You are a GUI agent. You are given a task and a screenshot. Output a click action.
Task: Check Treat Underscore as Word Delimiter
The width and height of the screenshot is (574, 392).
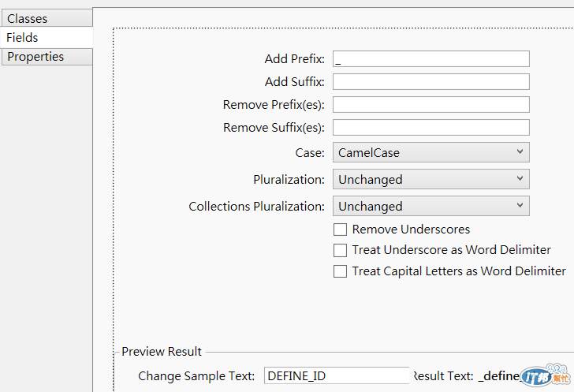coord(341,250)
